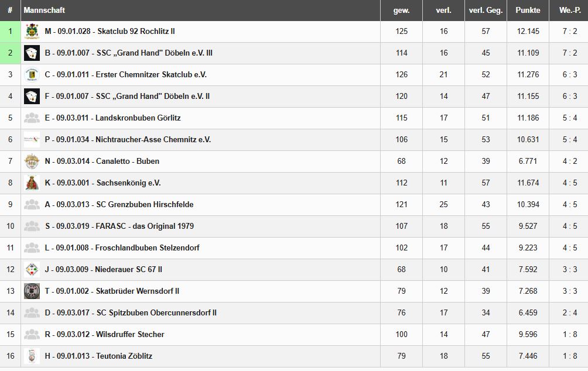
Task: Click the "verl. Geg." column header
Action: pyautogui.click(x=486, y=11)
